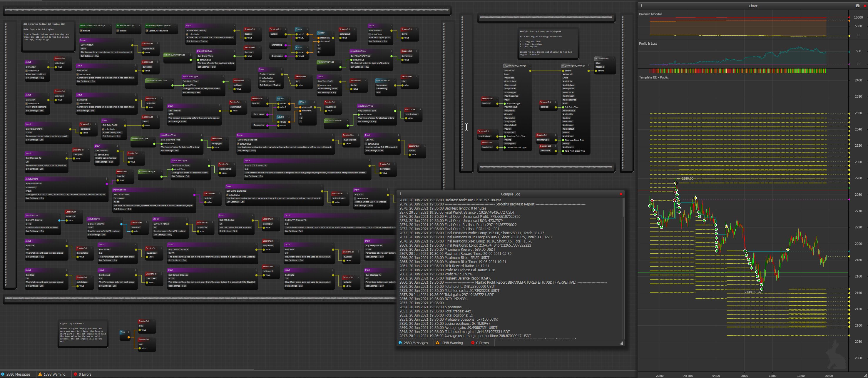Toggle defaultValue checkbox under Sell Allow
The width and height of the screenshot is (868, 378).
(x=27, y=103)
